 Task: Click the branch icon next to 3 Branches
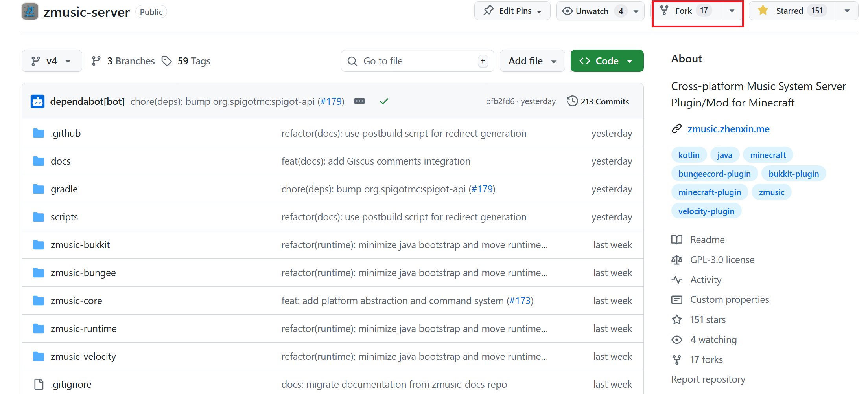tap(96, 61)
